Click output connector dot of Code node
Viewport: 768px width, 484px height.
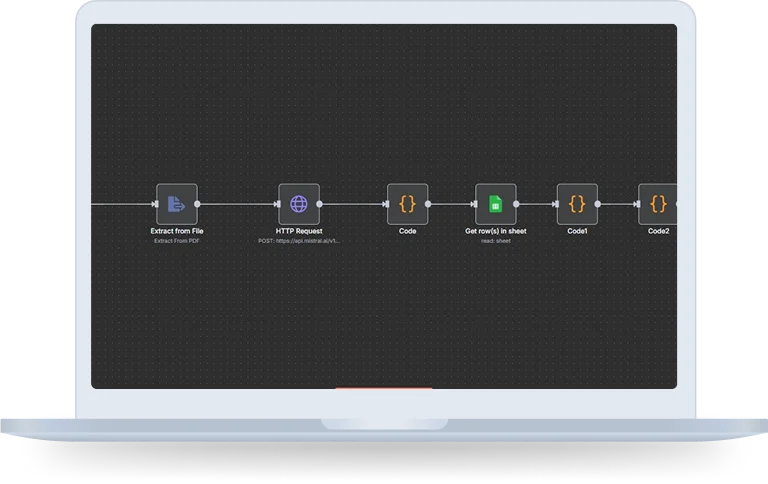[428, 204]
